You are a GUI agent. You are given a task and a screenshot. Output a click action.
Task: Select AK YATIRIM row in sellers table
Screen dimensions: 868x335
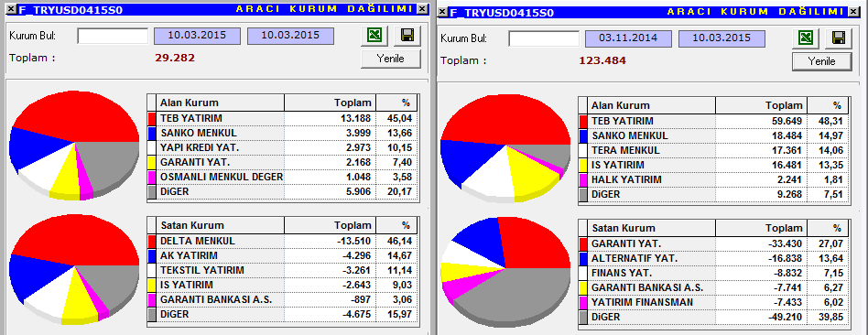point(283,255)
